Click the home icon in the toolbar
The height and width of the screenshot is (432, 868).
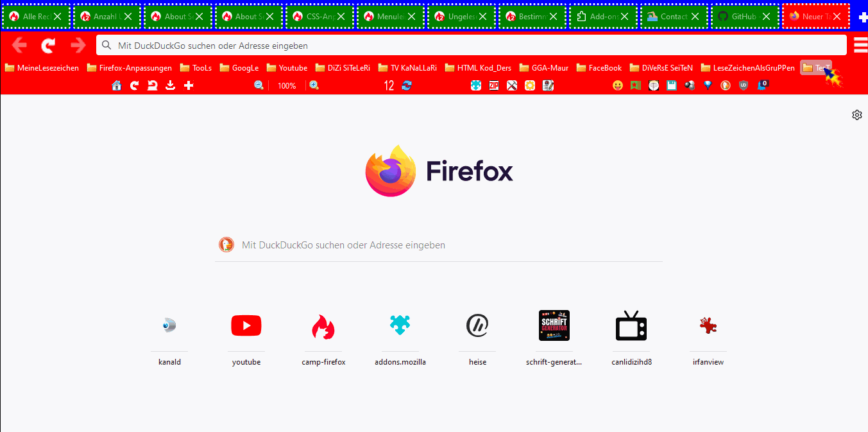click(117, 85)
